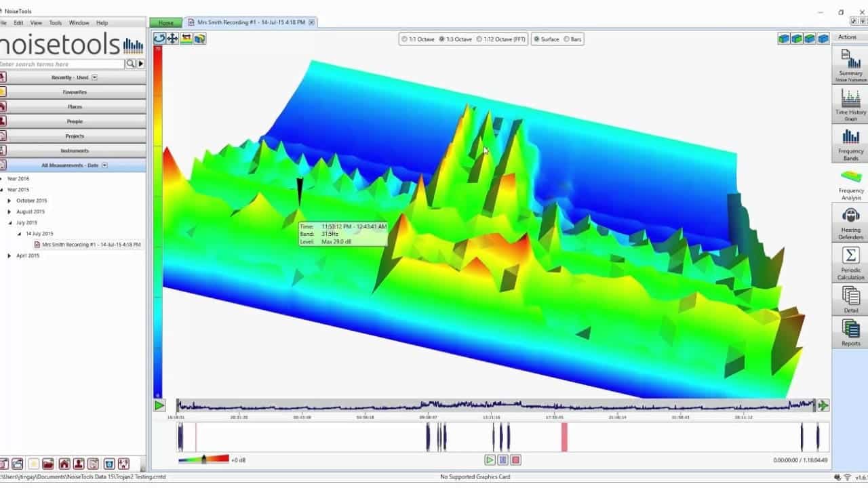This screenshot has height=488, width=868.
Task: Select Mrs Smith Recording #1 in the tree
Action: pos(92,245)
